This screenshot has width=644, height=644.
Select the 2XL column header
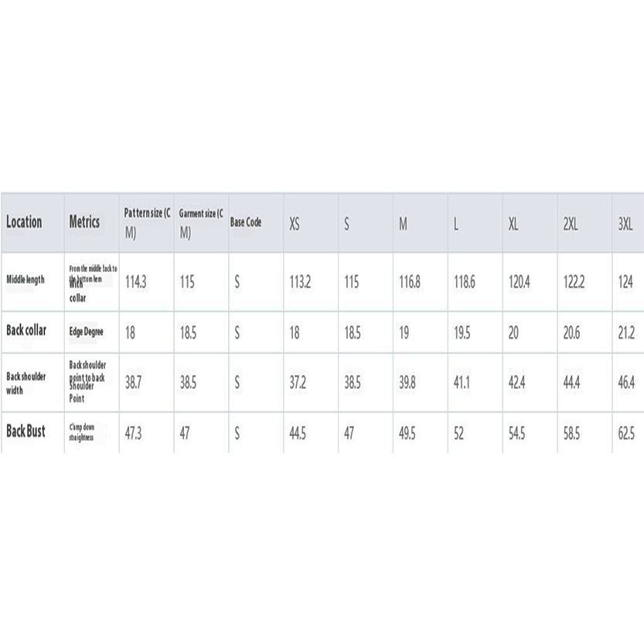coord(572,223)
